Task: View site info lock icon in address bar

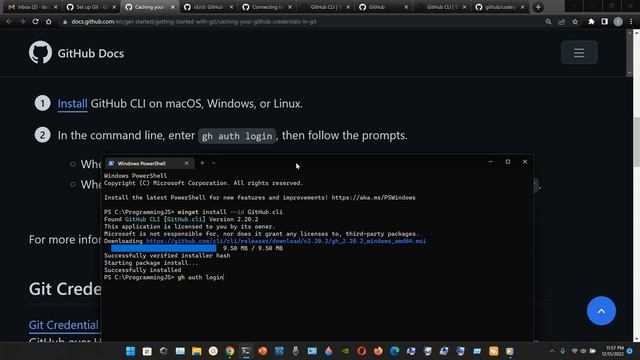Action: (65, 22)
